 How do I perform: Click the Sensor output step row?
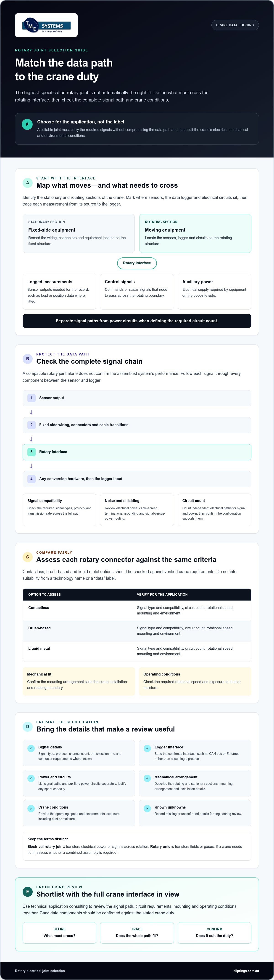tap(137, 398)
